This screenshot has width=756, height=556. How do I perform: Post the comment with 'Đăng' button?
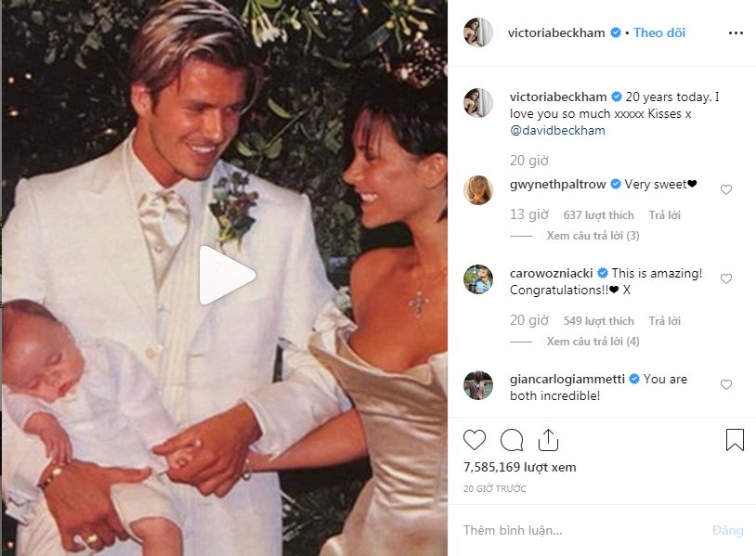point(727,530)
